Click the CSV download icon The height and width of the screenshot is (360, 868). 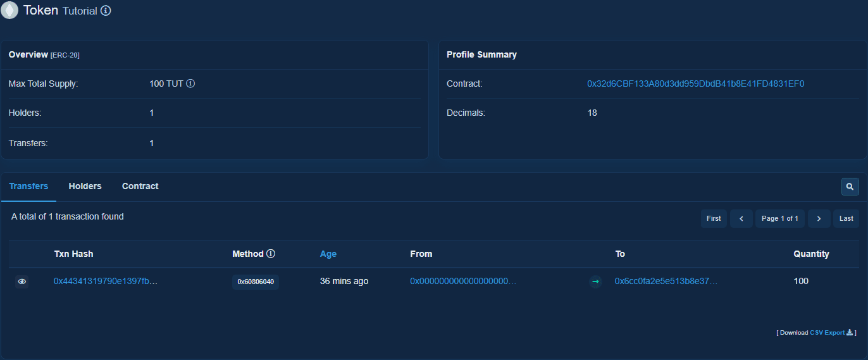click(850, 332)
